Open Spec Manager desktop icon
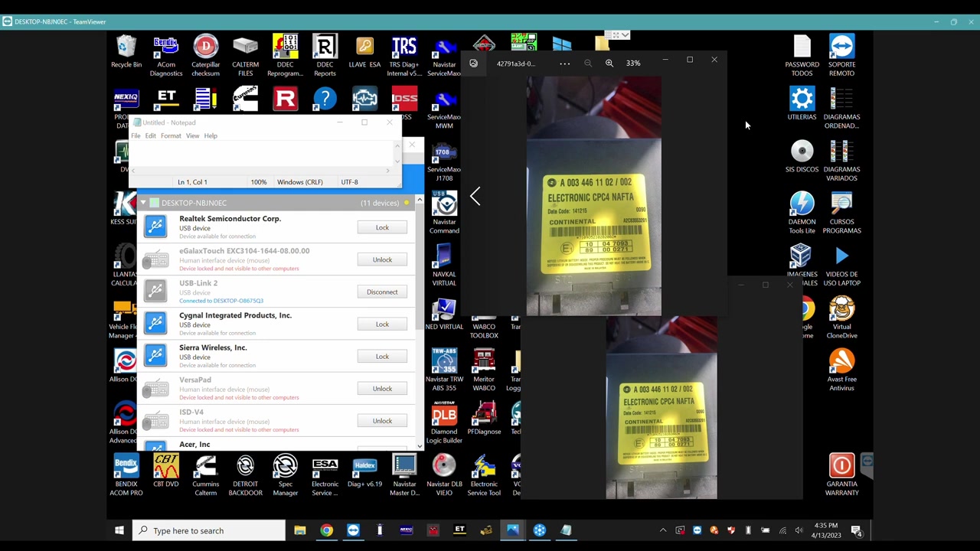Viewport: 980px width, 551px height. (x=285, y=475)
